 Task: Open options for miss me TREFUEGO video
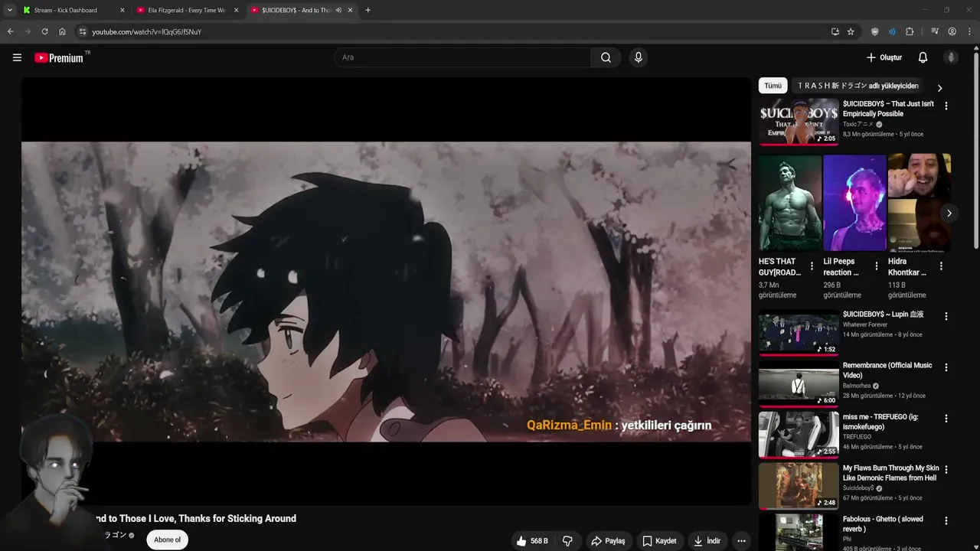coord(946,419)
